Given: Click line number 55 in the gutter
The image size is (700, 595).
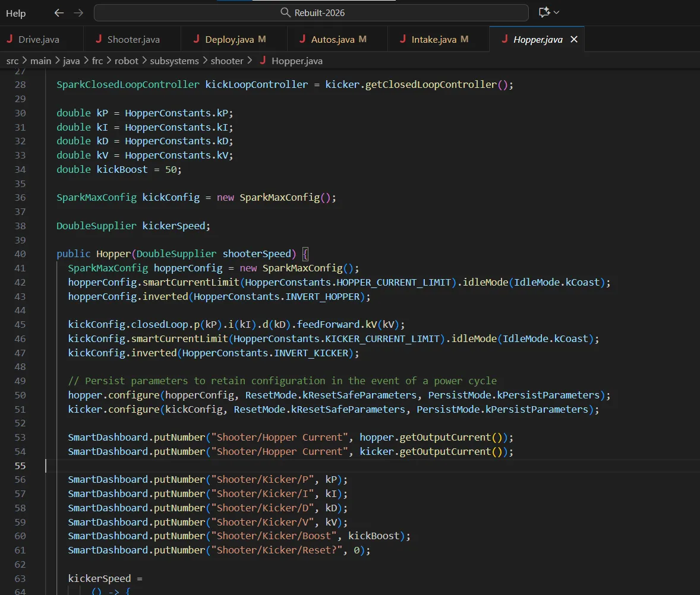Looking at the screenshot, I should [x=20, y=466].
